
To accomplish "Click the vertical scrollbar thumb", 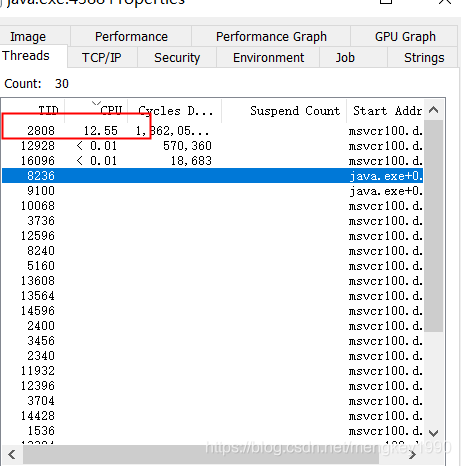I will (433, 226).
